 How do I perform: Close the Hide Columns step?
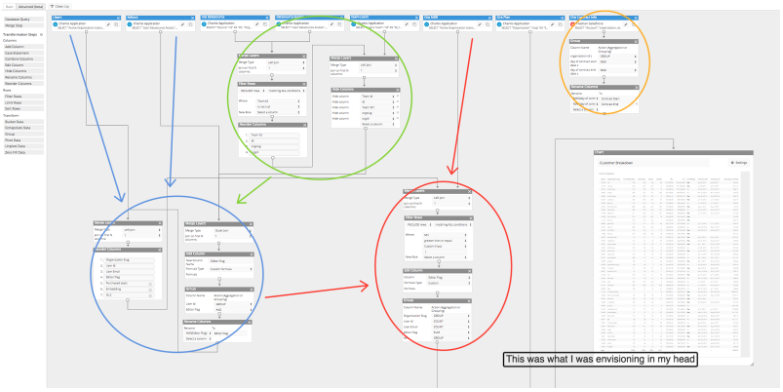(396, 90)
